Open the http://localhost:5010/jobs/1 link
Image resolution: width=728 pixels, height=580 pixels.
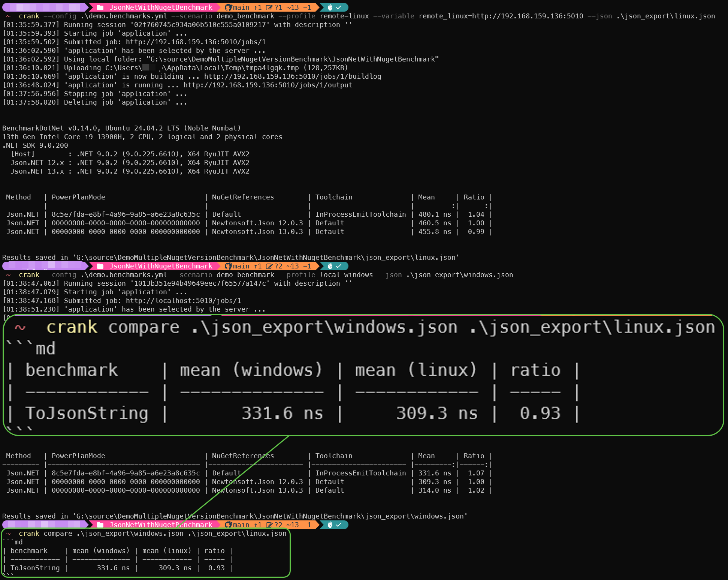pyautogui.click(x=183, y=301)
